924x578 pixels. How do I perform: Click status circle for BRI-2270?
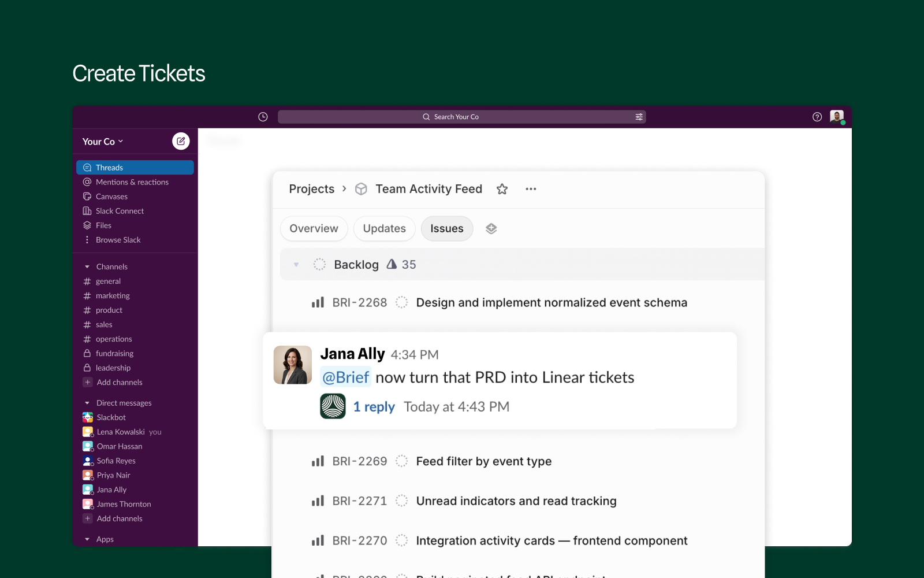pyautogui.click(x=402, y=541)
